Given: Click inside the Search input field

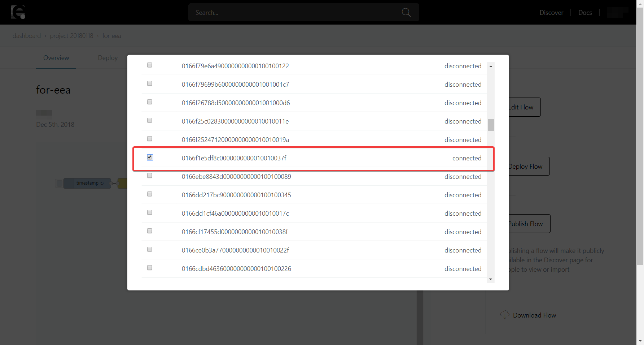Looking at the screenshot, I should 289,12.
